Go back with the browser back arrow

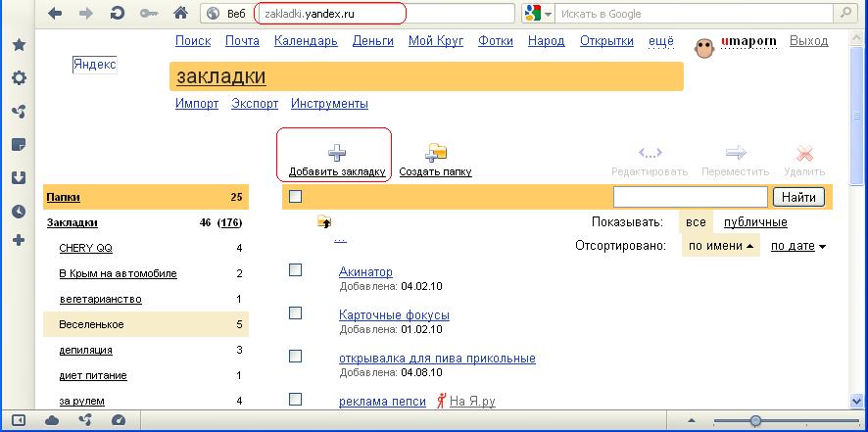click(55, 14)
